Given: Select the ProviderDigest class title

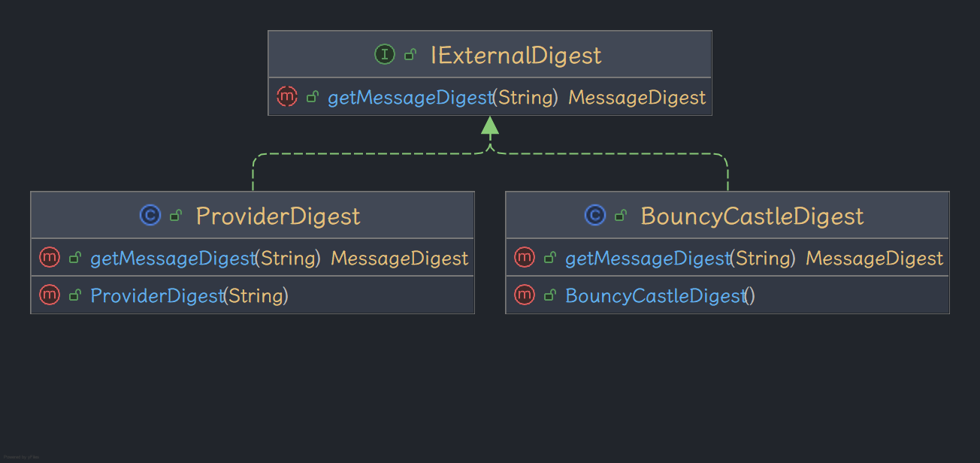Looking at the screenshot, I should point(278,216).
